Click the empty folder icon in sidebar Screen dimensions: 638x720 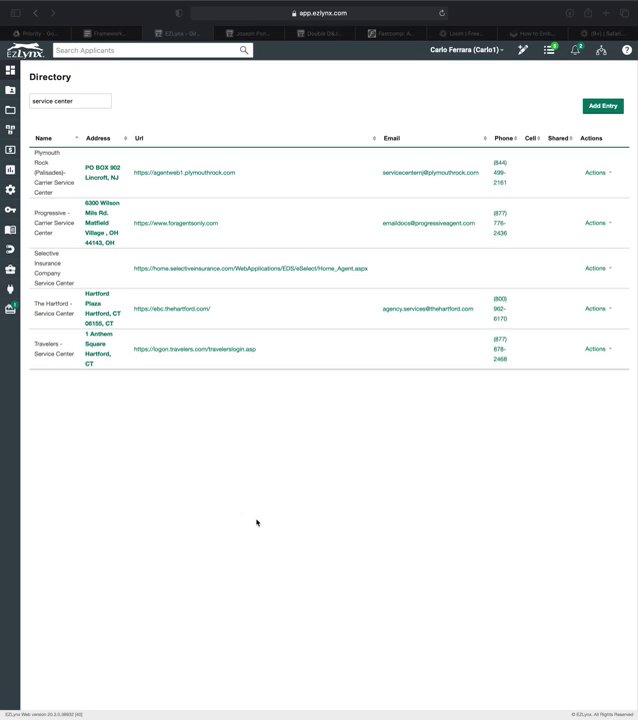pyautogui.click(x=10, y=110)
